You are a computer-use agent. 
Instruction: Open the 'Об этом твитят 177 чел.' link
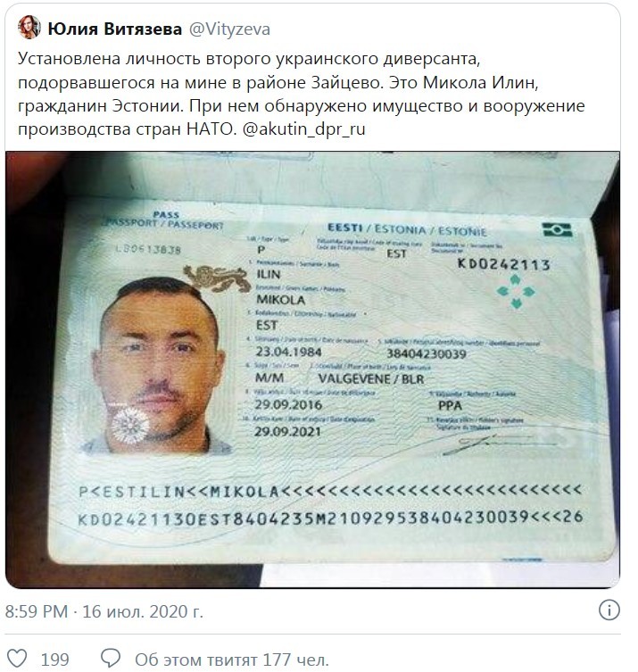[232, 660]
